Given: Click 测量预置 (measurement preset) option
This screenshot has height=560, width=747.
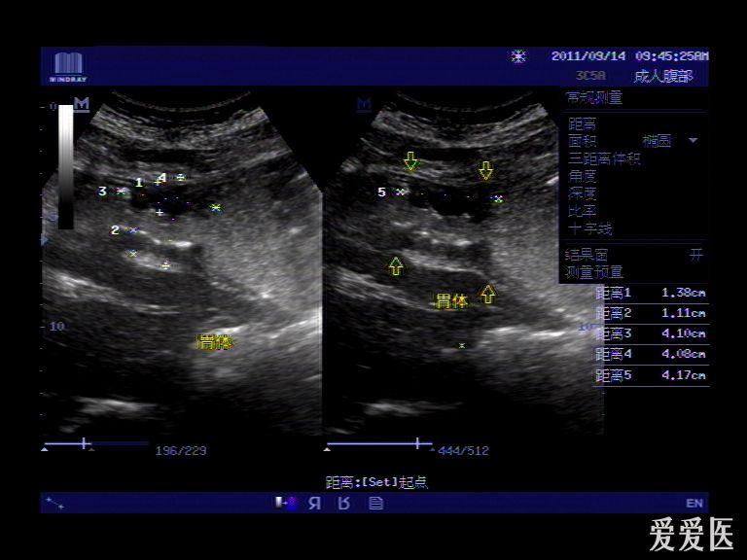Looking at the screenshot, I should (593, 272).
